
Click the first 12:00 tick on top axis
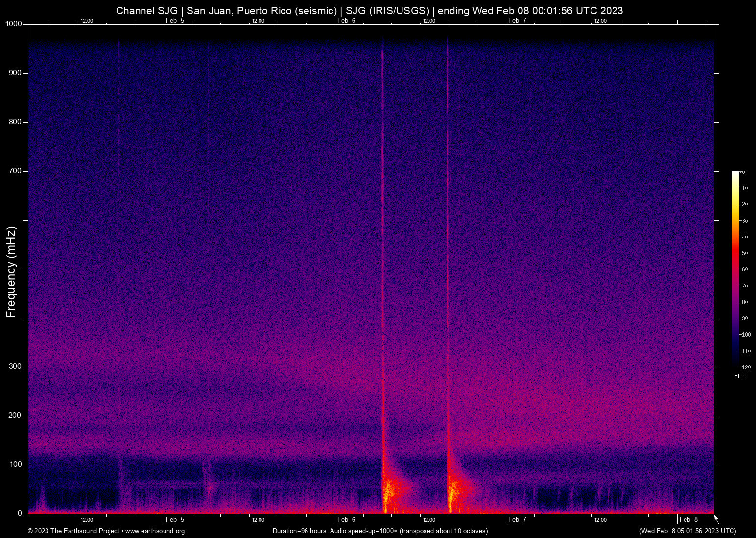87,21
